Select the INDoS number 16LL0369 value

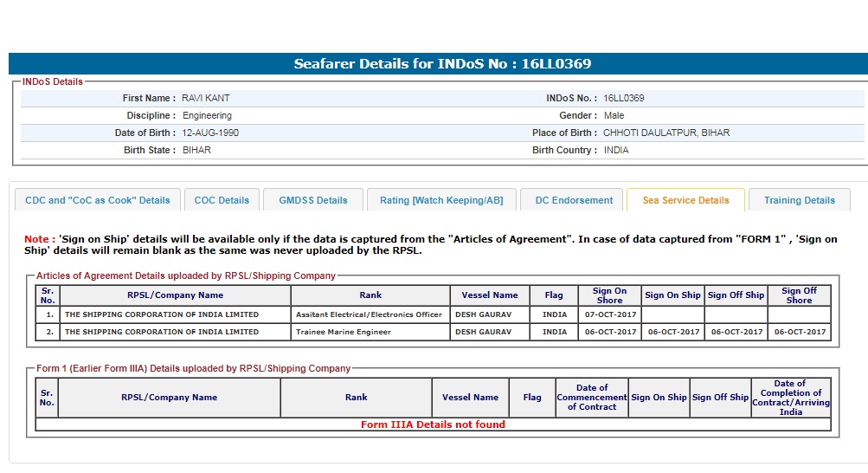tap(624, 98)
